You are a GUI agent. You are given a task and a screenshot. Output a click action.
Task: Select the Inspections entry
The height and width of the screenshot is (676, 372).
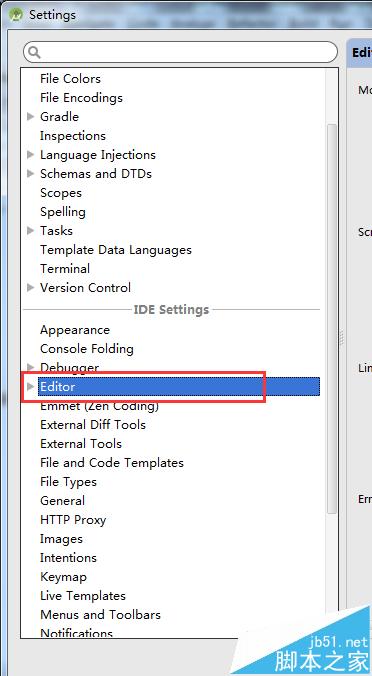tap(73, 136)
